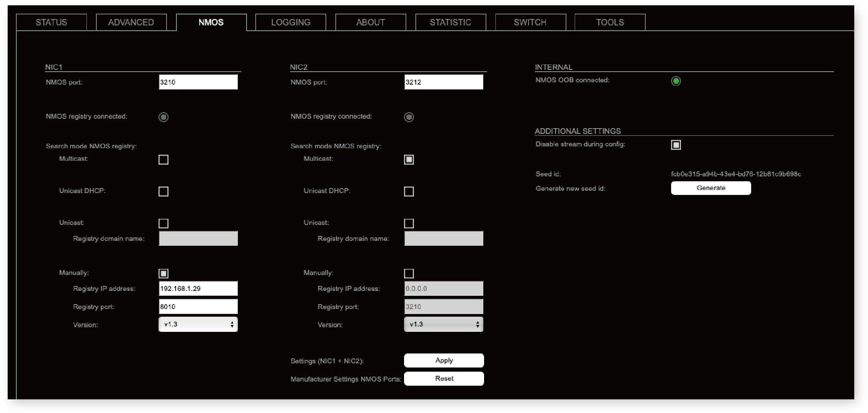Click the green NMOS OOB connected indicator

coord(676,81)
